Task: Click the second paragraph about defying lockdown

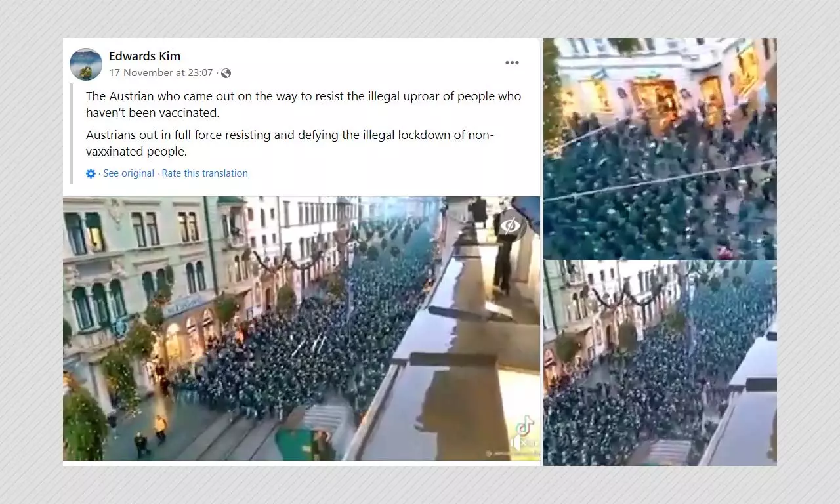Action: point(289,144)
